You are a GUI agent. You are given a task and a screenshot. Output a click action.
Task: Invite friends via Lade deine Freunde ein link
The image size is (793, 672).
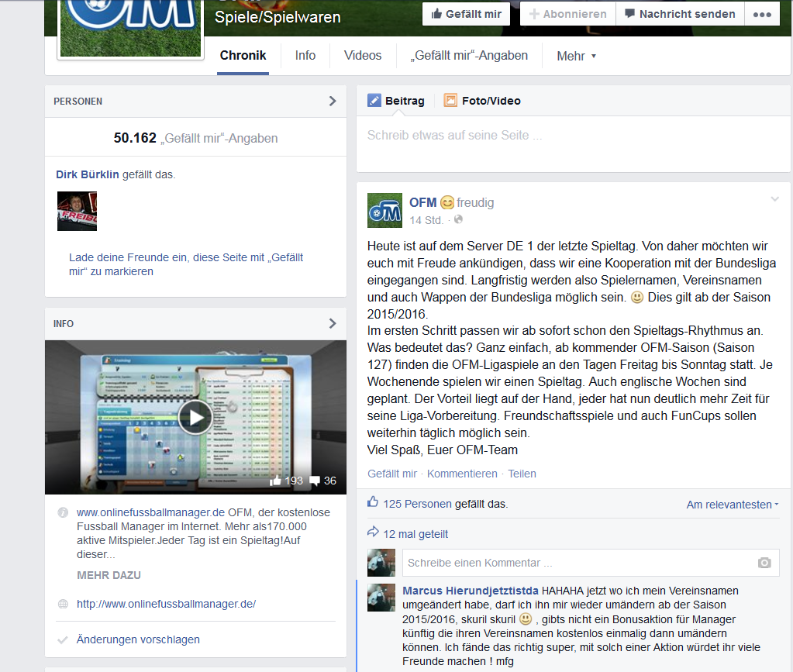pos(186,264)
